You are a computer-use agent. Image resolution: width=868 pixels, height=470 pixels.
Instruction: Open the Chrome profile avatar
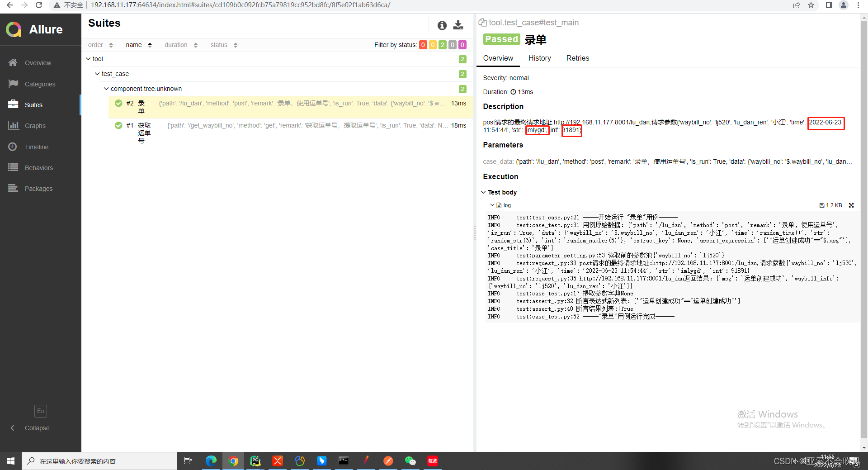click(844, 5)
